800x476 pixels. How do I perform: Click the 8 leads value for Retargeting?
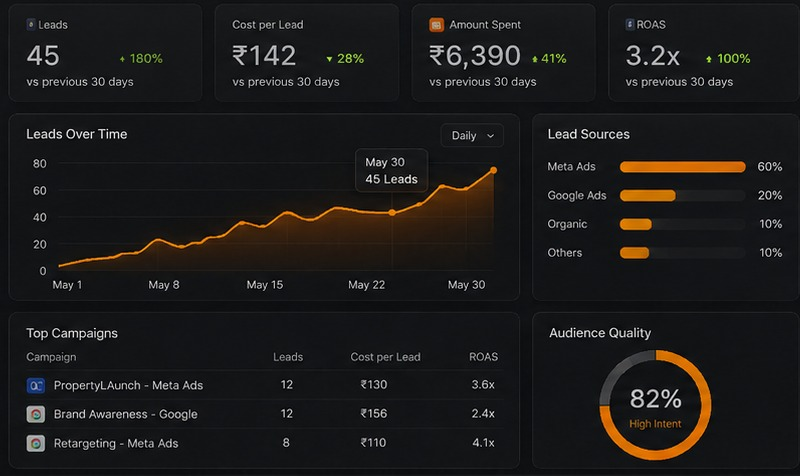tap(286, 443)
